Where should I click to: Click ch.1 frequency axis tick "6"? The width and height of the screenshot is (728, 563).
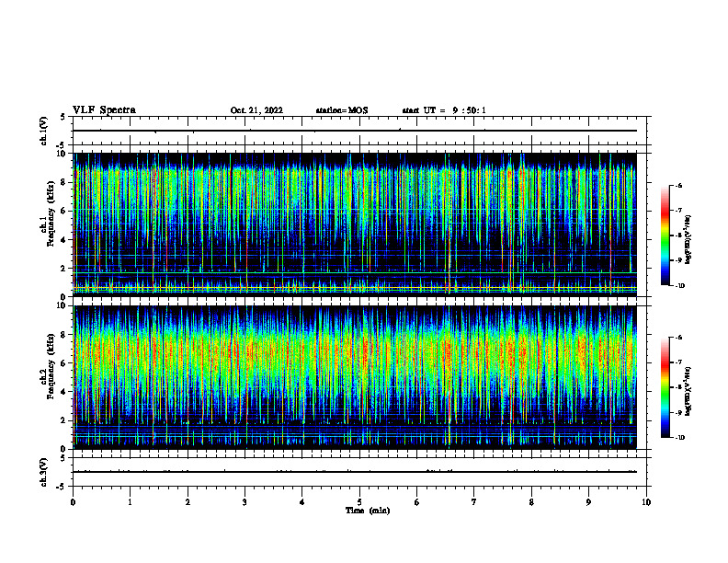[63, 212]
